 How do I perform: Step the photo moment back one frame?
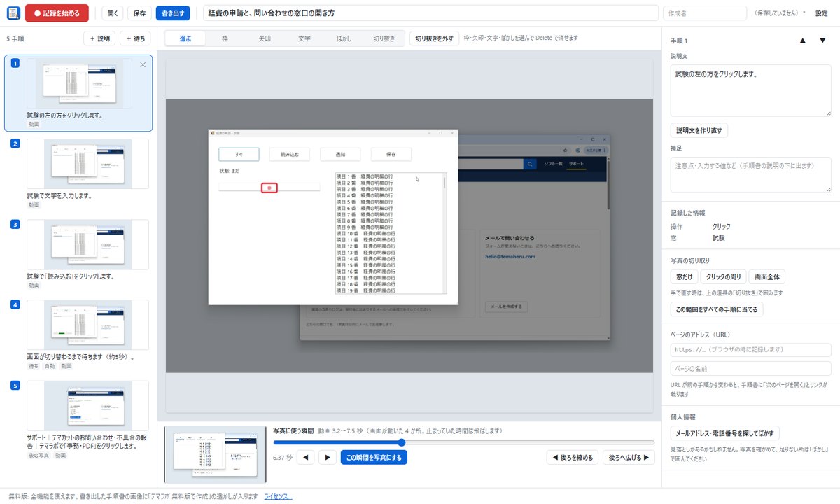click(305, 458)
